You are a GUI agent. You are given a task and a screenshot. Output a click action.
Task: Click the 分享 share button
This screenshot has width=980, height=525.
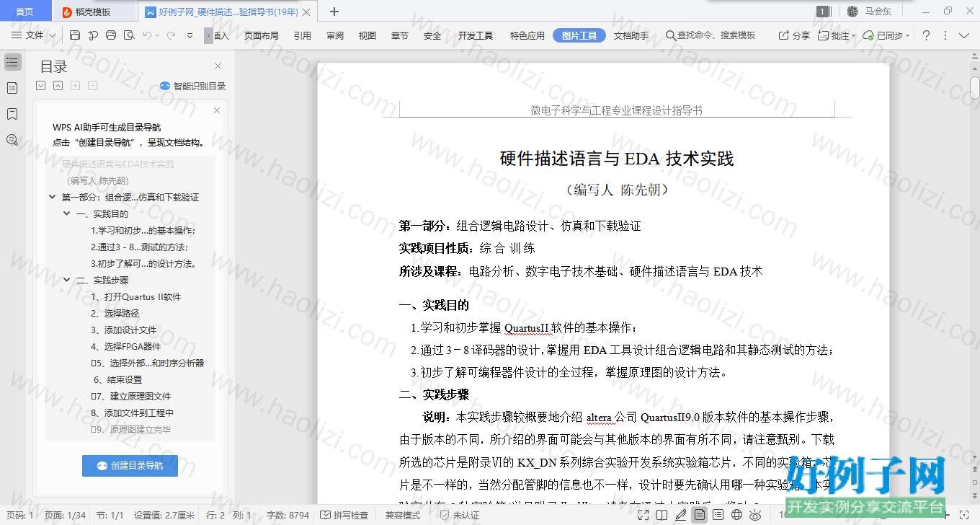[794, 35]
